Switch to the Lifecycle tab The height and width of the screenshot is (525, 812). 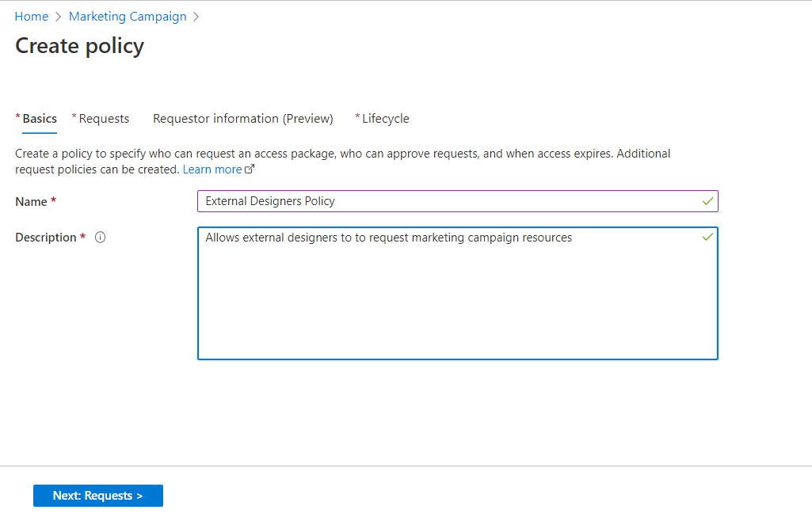click(382, 119)
